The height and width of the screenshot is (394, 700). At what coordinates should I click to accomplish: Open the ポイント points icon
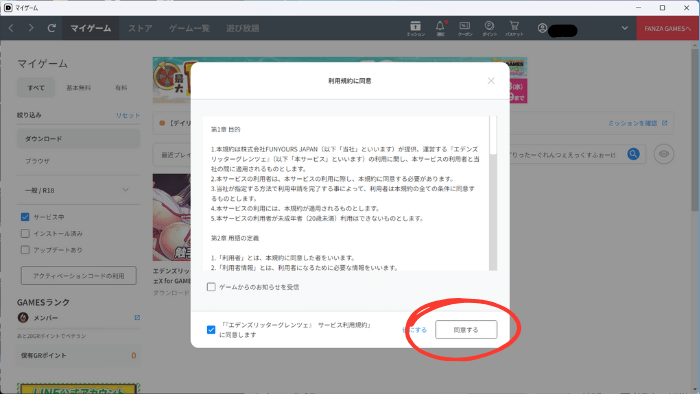[489, 28]
